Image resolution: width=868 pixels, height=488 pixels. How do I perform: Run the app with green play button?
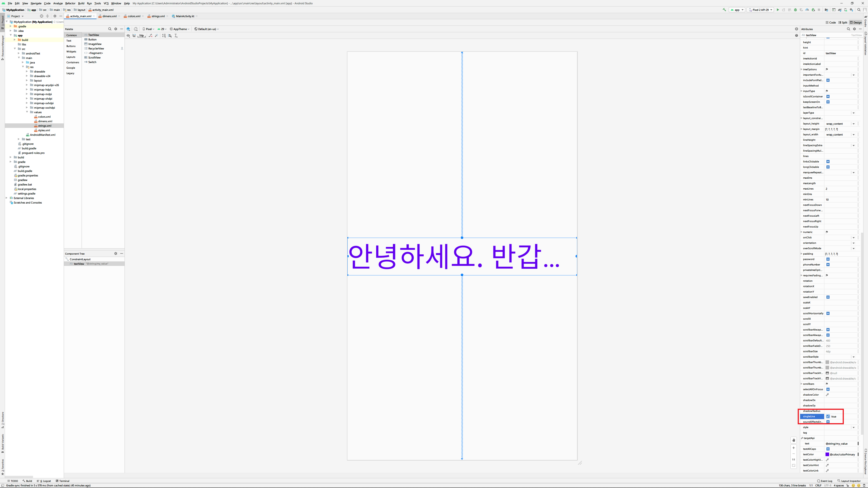[778, 10]
